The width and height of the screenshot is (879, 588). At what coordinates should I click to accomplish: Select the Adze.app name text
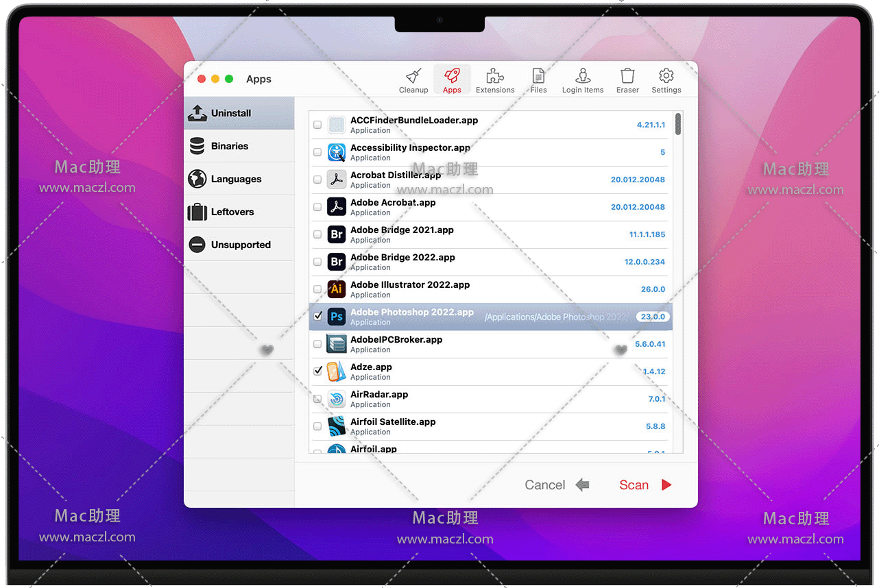tap(371, 367)
